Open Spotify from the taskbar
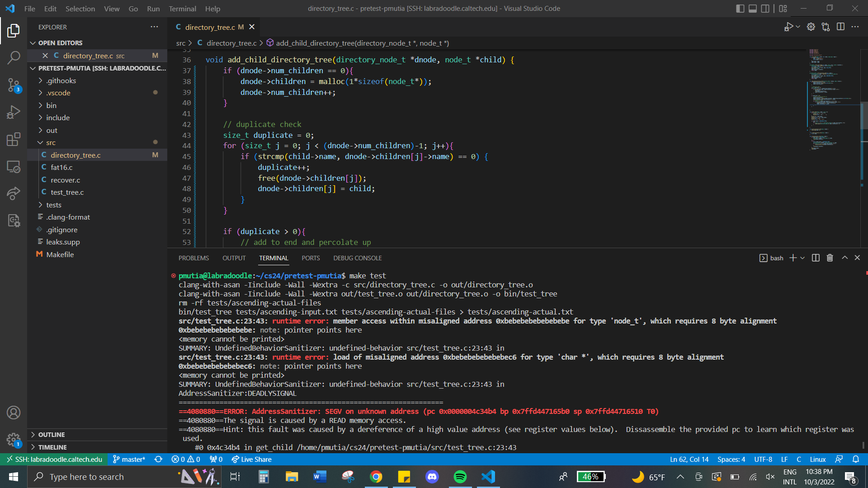This screenshot has height=488, width=868. [x=460, y=477]
